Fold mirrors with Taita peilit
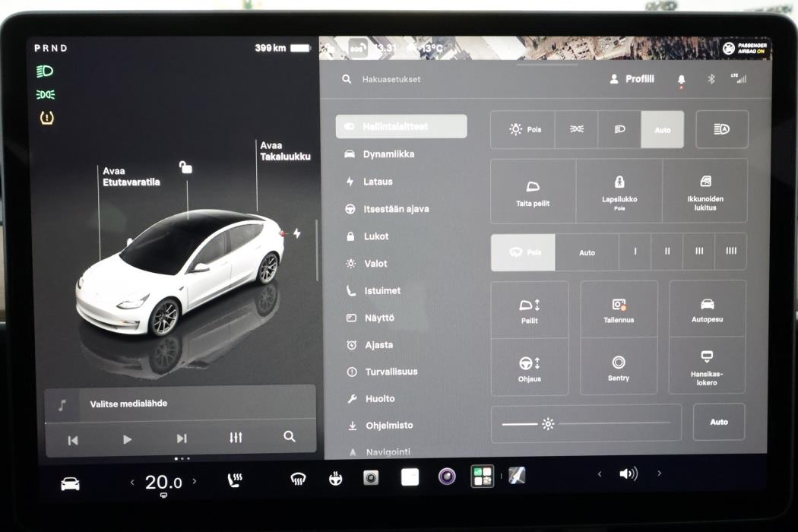This screenshot has height=532, width=798. click(x=533, y=192)
